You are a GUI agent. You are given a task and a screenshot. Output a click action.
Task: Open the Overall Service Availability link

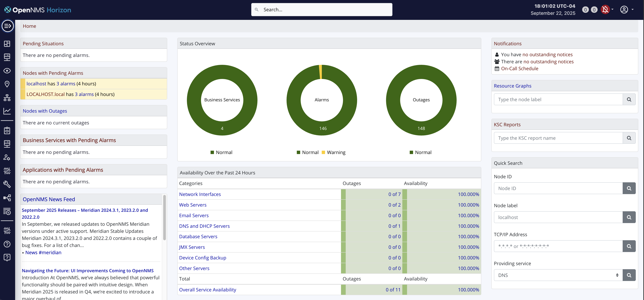(x=208, y=290)
